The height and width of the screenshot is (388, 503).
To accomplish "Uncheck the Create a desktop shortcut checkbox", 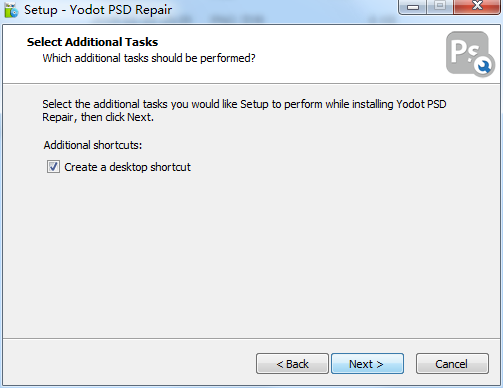I will click(53, 167).
